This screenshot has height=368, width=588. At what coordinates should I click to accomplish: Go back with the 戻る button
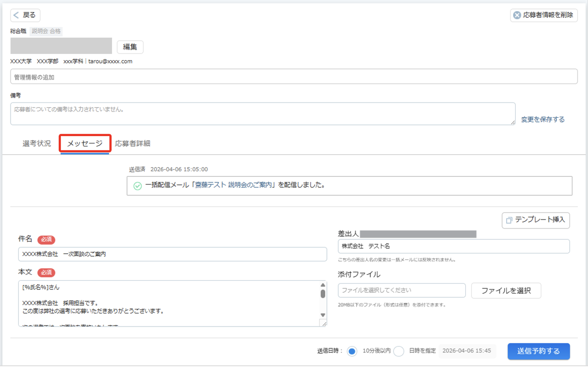pyautogui.click(x=25, y=15)
